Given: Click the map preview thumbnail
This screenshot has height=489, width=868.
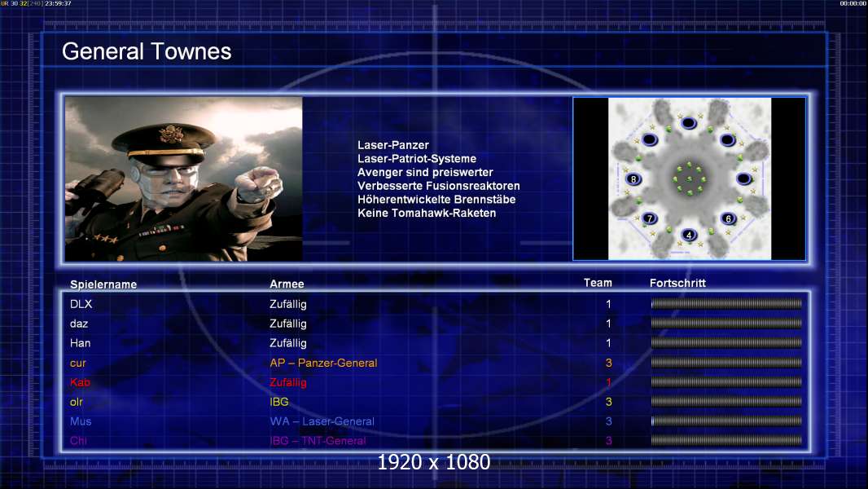Looking at the screenshot, I should coord(689,178).
